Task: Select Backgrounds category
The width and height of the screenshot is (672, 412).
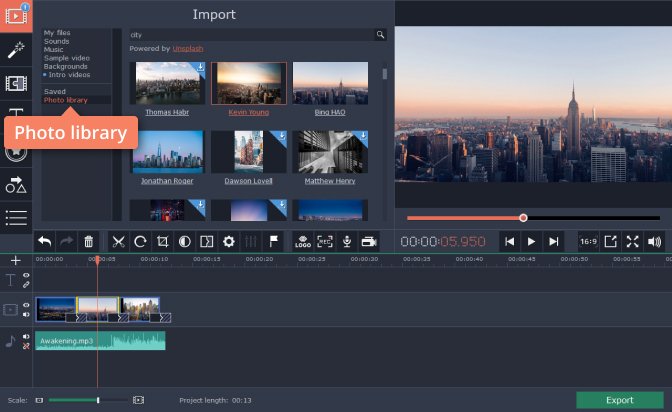Action: coord(65,66)
